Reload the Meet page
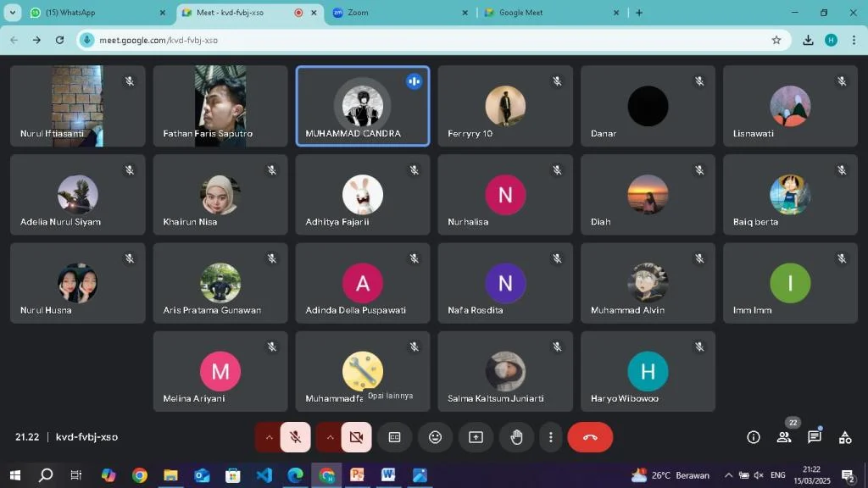The width and height of the screenshot is (868, 488). pos(59,40)
